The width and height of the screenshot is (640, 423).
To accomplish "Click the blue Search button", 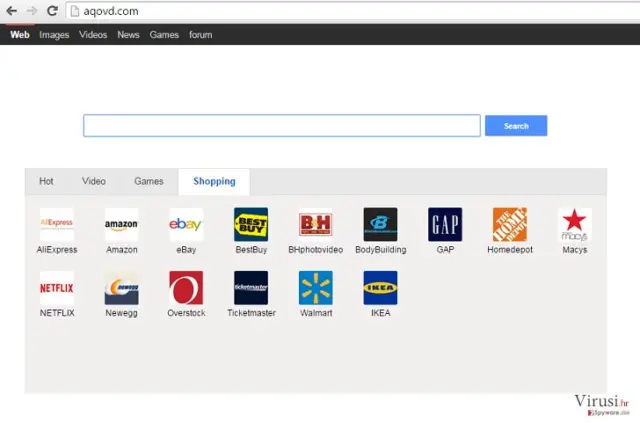I will pyautogui.click(x=516, y=126).
